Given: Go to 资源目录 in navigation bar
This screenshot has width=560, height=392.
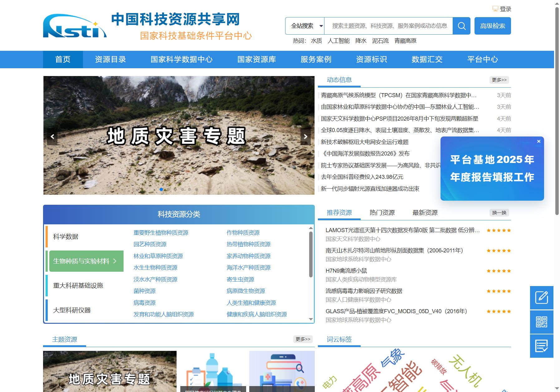Looking at the screenshot, I should point(110,60).
